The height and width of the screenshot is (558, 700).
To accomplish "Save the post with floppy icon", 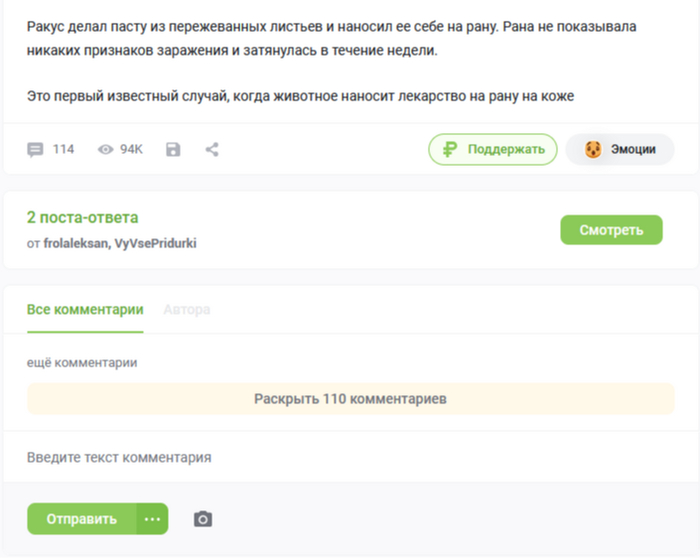I will pyautogui.click(x=173, y=150).
